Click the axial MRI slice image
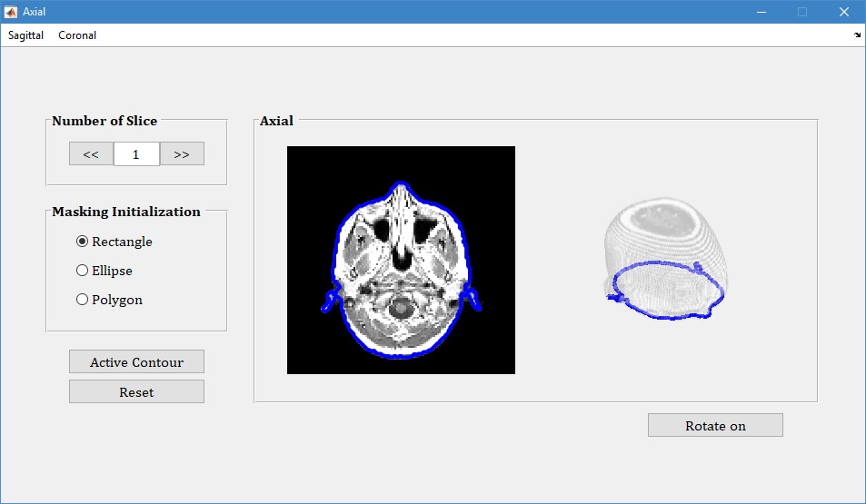 coord(401,260)
